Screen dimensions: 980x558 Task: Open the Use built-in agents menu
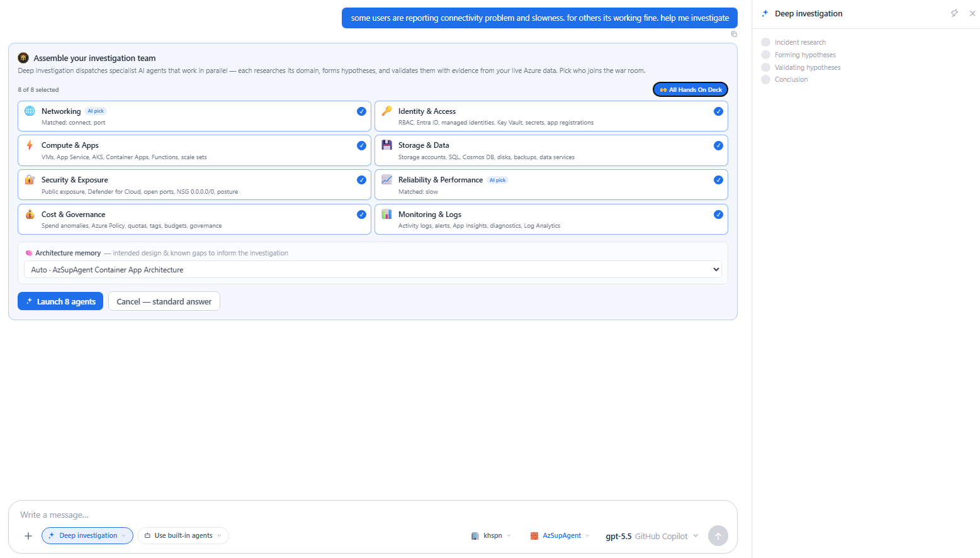183,536
